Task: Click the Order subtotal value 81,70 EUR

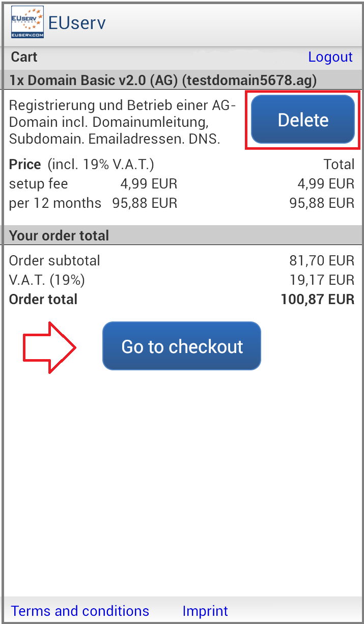Action: 322,260
